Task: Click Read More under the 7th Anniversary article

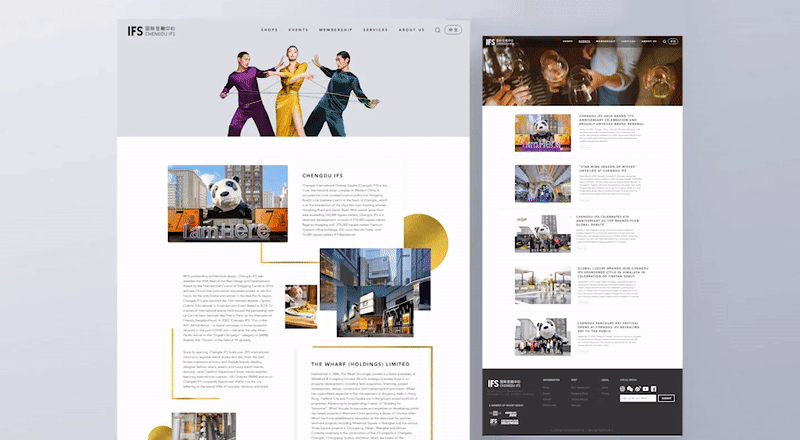Action: coord(585,147)
